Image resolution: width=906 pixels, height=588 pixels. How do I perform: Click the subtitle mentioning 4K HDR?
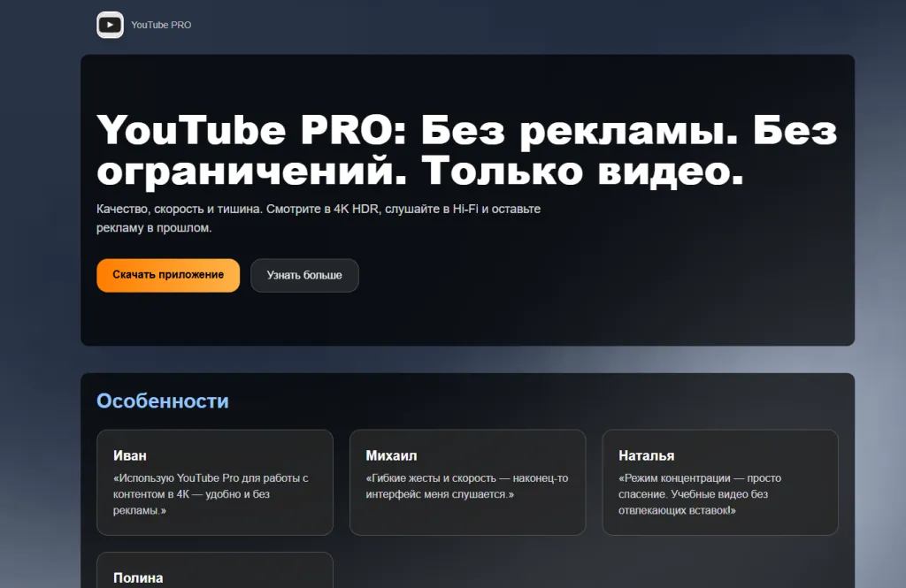click(x=319, y=218)
